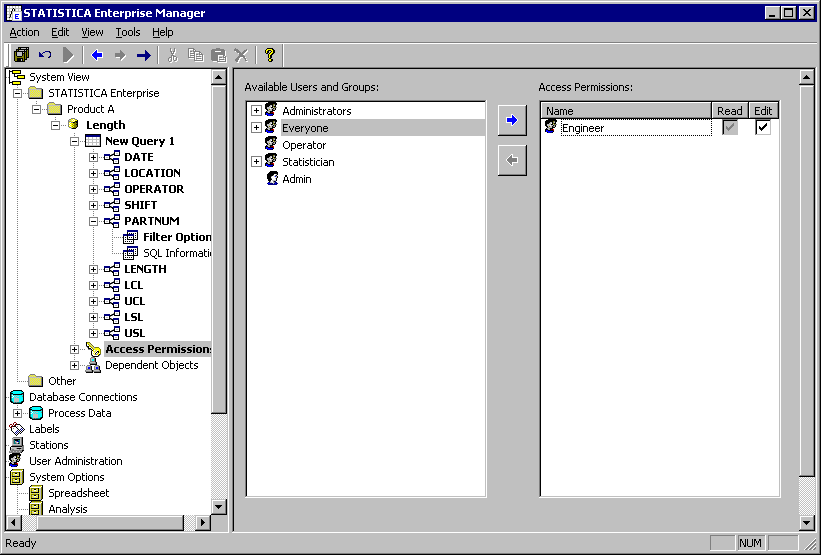Click the Save All toolbar icon
821x555 pixels.
coord(21,55)
